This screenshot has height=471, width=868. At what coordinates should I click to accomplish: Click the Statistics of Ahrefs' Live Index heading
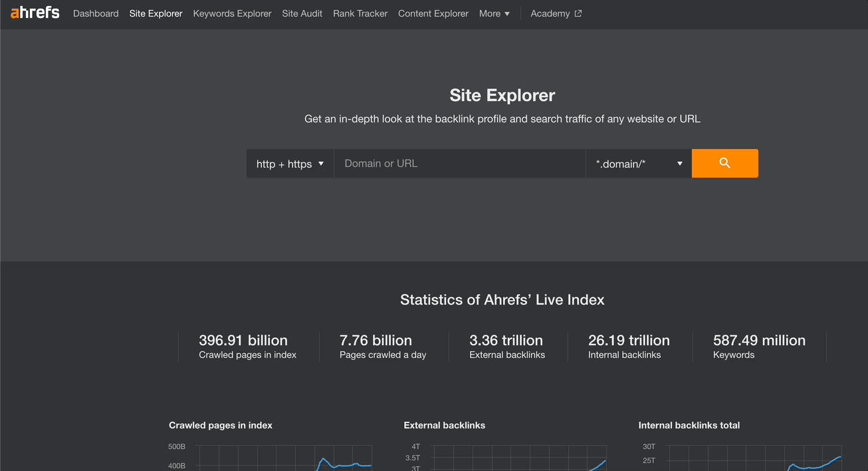point(502,300)
